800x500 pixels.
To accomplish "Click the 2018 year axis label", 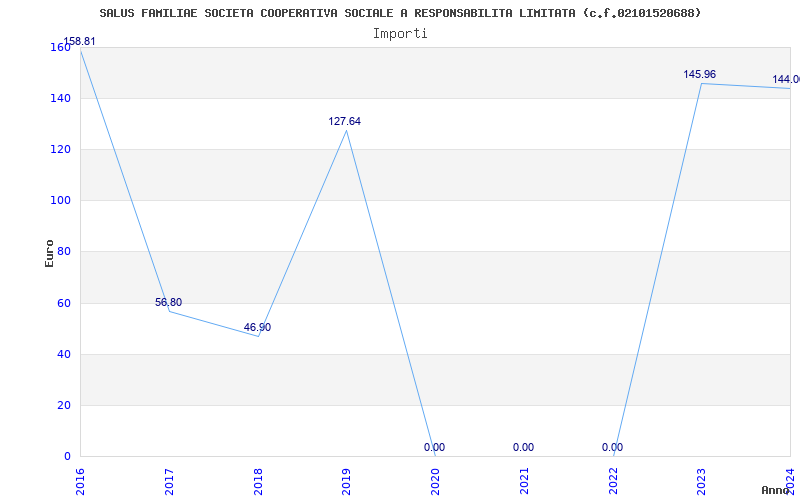I will coord(258,481).
